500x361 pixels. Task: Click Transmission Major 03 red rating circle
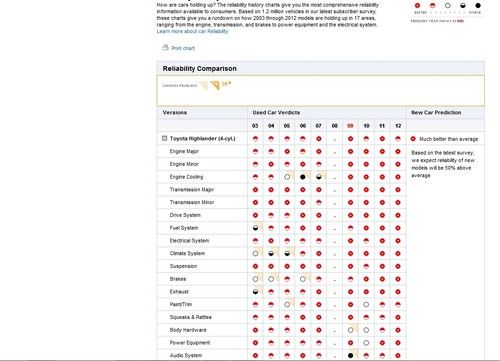click(255, 190)
